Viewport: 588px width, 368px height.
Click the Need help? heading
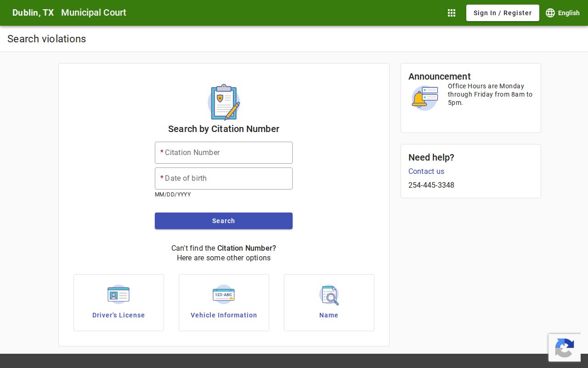coord(431,157)
